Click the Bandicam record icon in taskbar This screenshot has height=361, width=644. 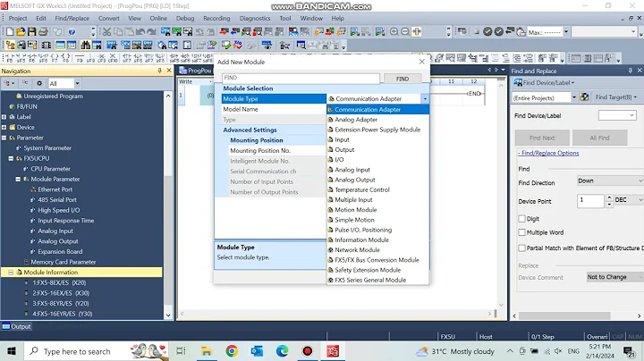tap(307, 351)
